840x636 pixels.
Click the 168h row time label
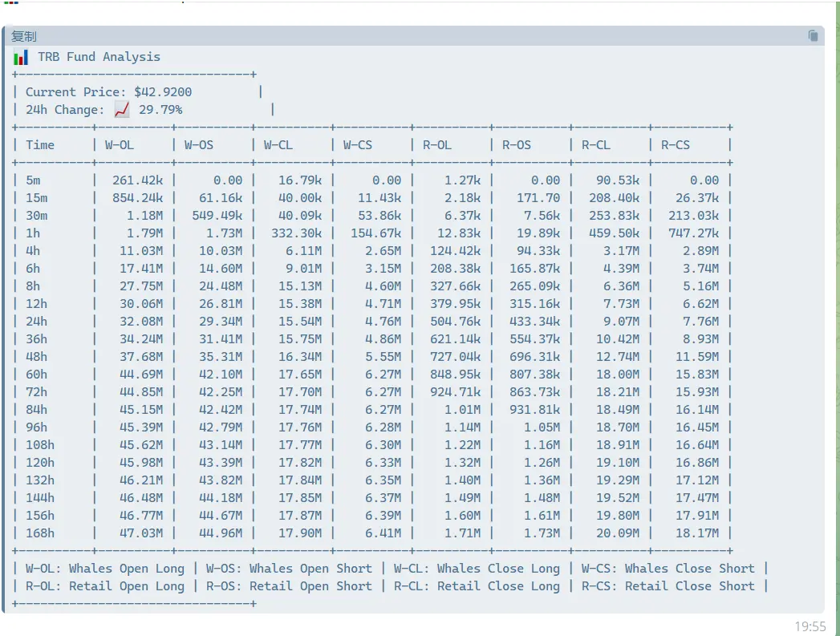click(x=40, y=533)
